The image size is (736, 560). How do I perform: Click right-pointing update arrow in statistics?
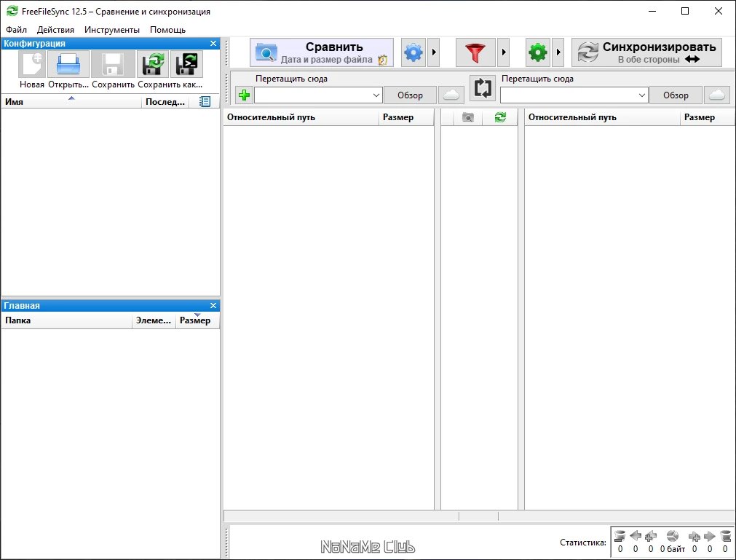pyautogui.click(x=710, y=535)
